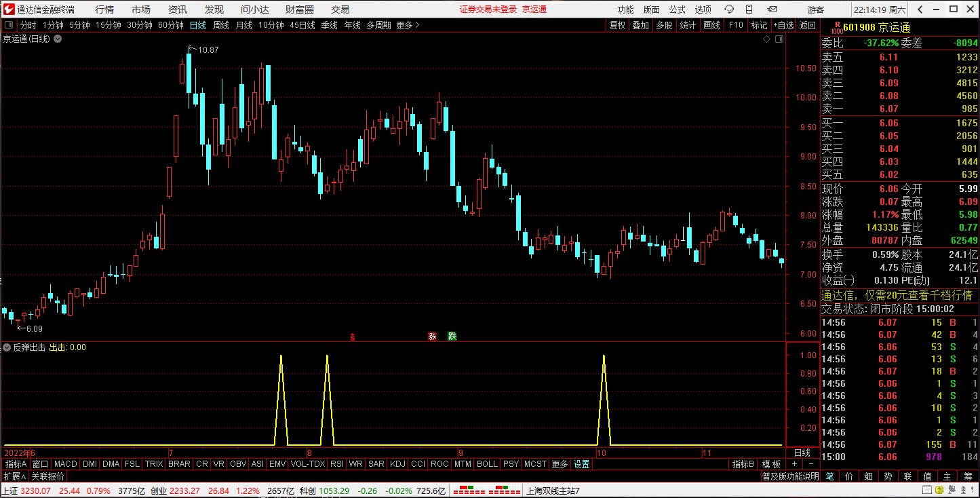The height and width of the screenshot is (498, 980).
Task: Expand 更多 indicators list
Action: point(560,464)
